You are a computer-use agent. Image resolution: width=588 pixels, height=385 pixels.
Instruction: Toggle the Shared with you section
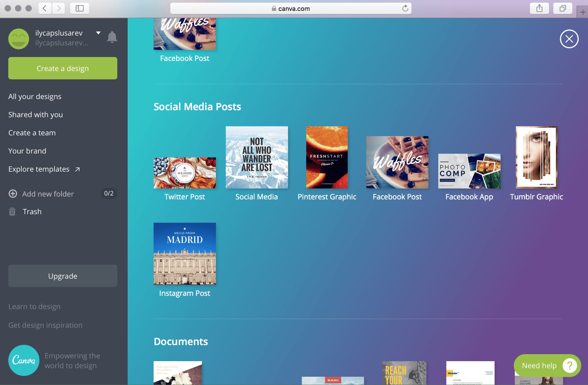pyautogui.click(x=35, y=114)
